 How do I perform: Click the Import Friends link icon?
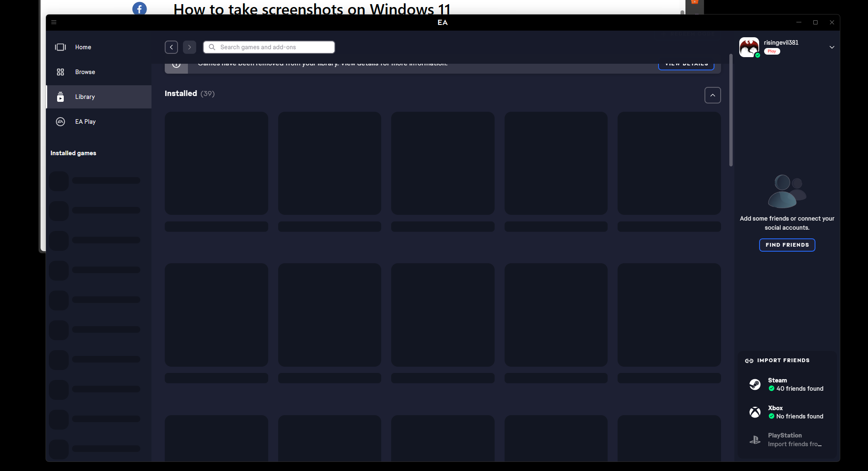pos(749,361)
